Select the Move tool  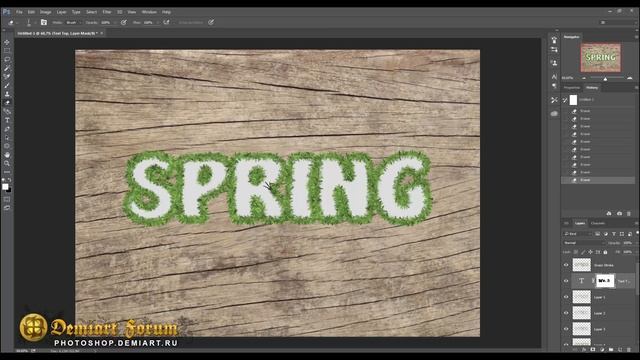[x=7, y=42]
